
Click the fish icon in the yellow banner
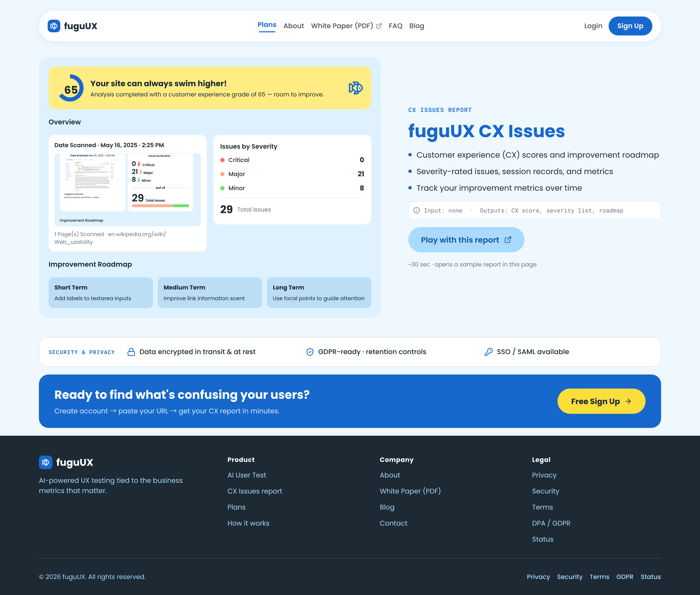coord(355,88)
